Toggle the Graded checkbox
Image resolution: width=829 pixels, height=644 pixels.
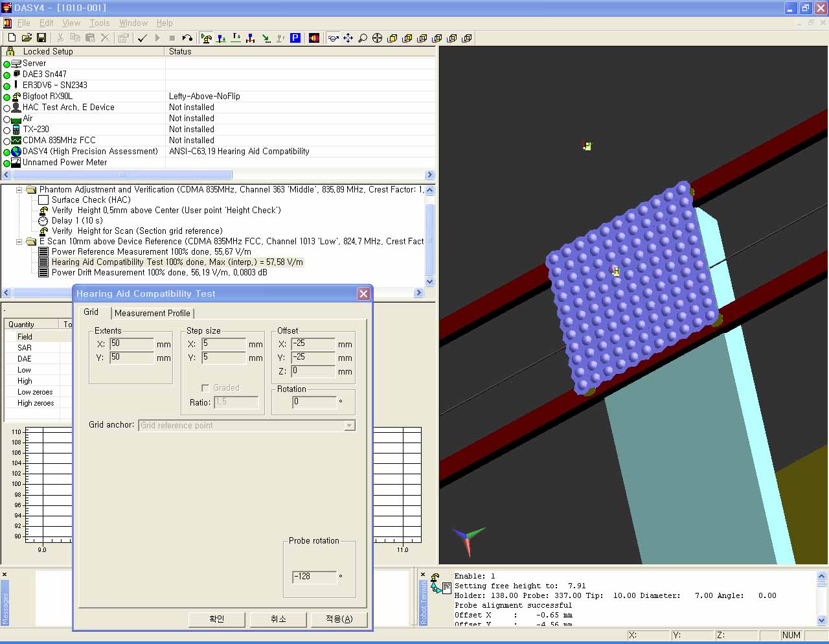pyautogui.click(x=205, y=388)
